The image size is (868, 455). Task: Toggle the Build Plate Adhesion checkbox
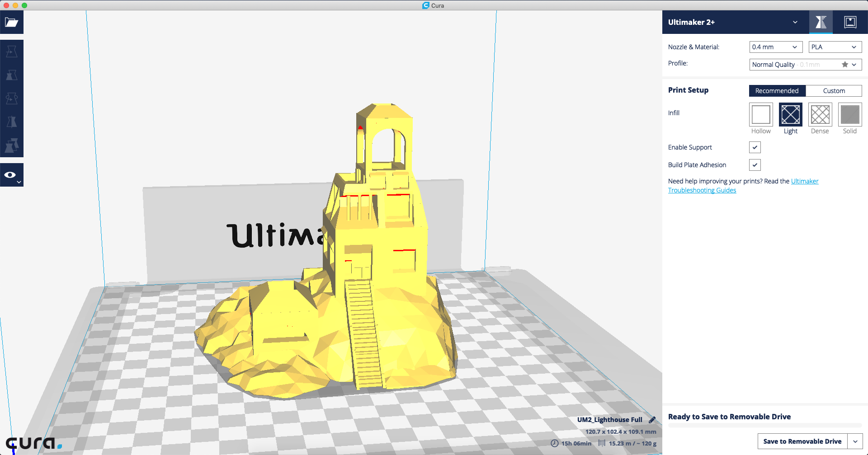pyautogui.click(x=755, y=165)
